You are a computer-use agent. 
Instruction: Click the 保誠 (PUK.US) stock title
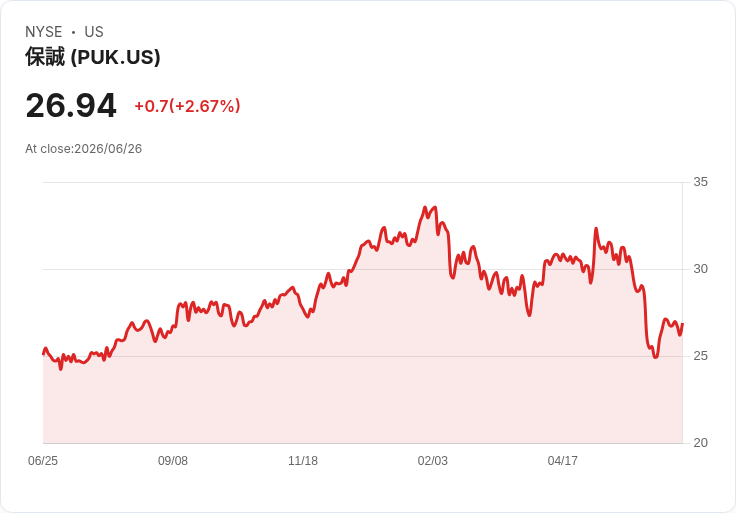click(x=92, y=57)
